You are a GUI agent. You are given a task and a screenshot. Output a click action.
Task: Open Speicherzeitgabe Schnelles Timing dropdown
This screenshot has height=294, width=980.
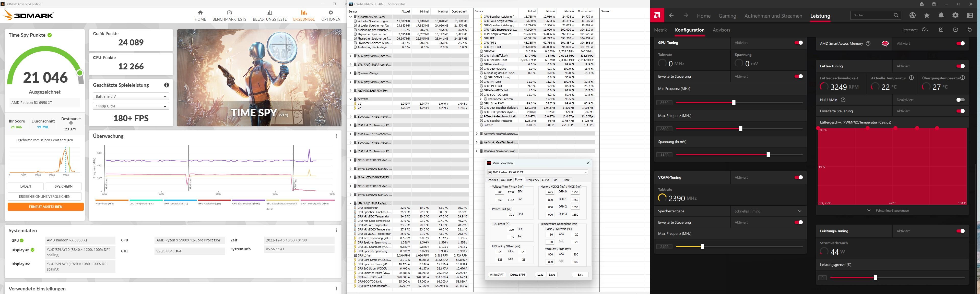click(768, 211)
